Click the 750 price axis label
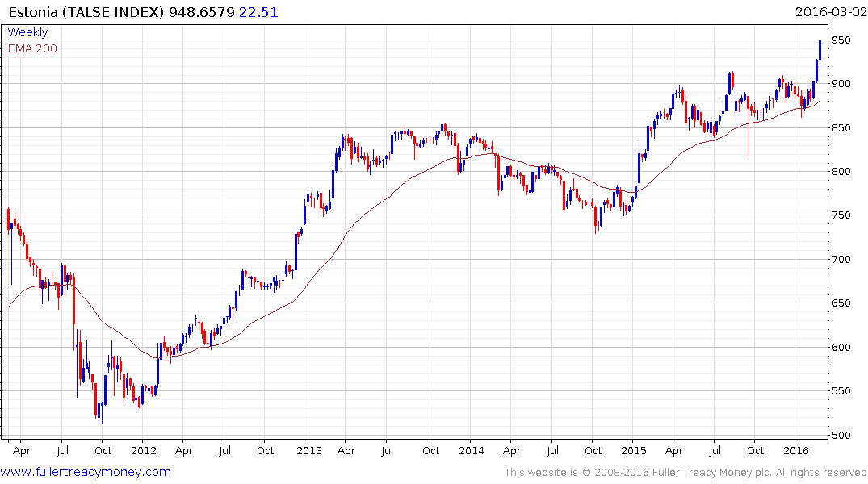The image size is (868, 484). (841, 215)
